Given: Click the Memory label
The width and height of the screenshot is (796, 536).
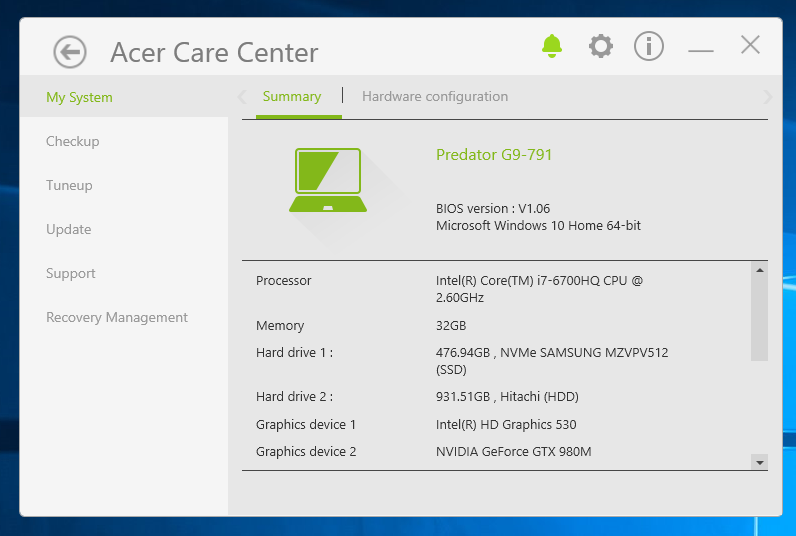Looking at the screenshot, I should [280, 325].
